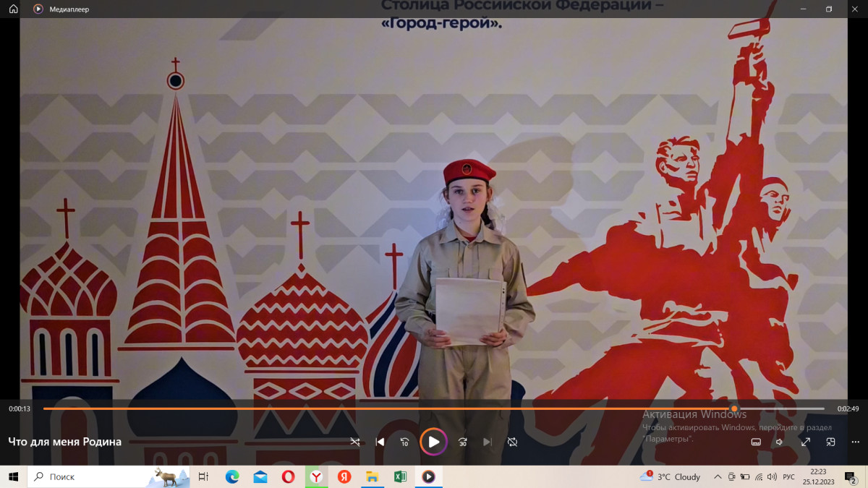The height and width of the screenshot is (488, 868).
Task: Click the Медиаплеер app logo icon
Action: pos(38,9)
